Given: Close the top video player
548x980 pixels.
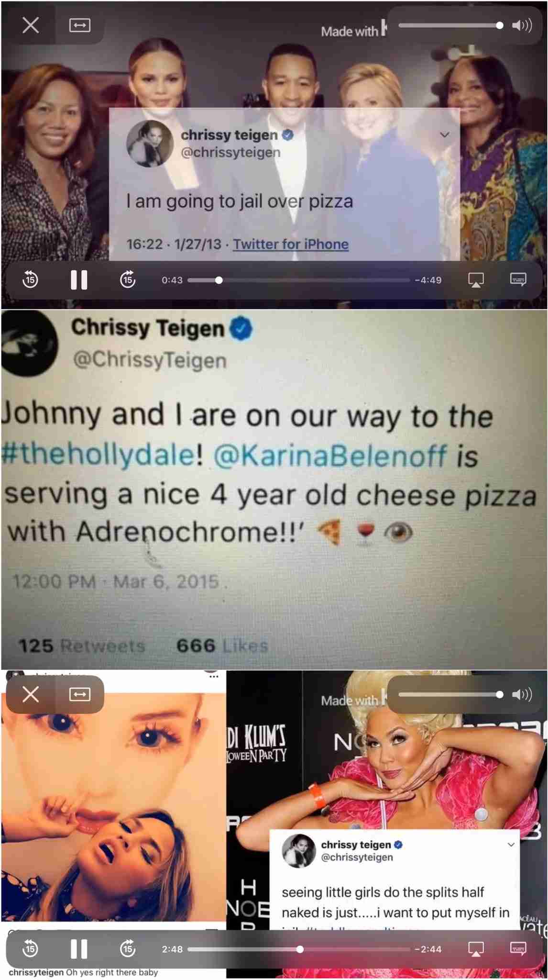Looking at the screenshot, I should [x=31, y=25].
